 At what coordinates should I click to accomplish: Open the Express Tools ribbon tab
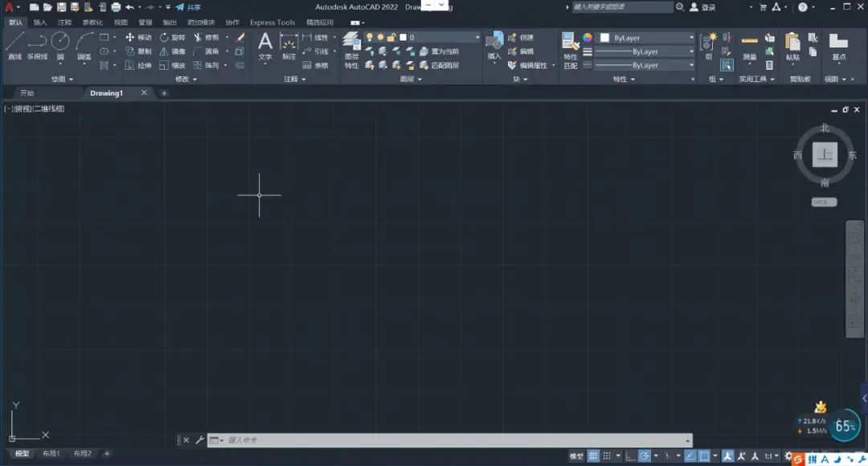tap(272, 22)
